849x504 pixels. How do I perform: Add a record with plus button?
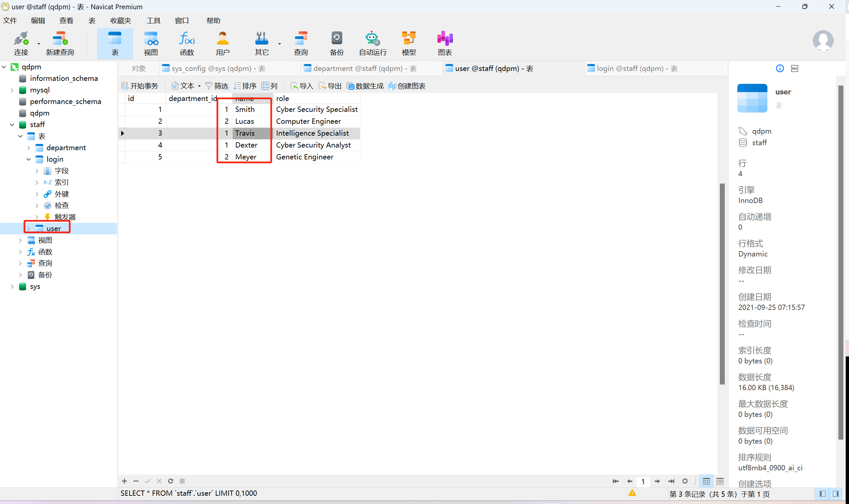click(x=125, y=481)
